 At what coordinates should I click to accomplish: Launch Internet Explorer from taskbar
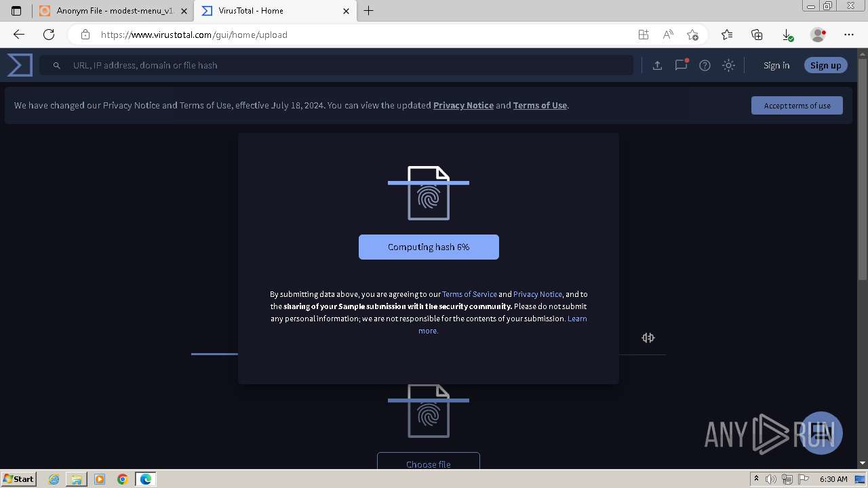click(x=54, y=479)
